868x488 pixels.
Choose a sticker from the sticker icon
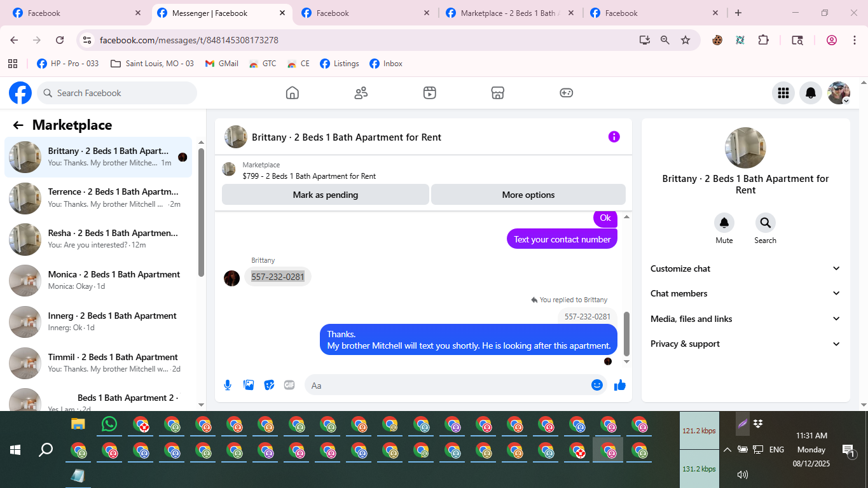[269, 385]
